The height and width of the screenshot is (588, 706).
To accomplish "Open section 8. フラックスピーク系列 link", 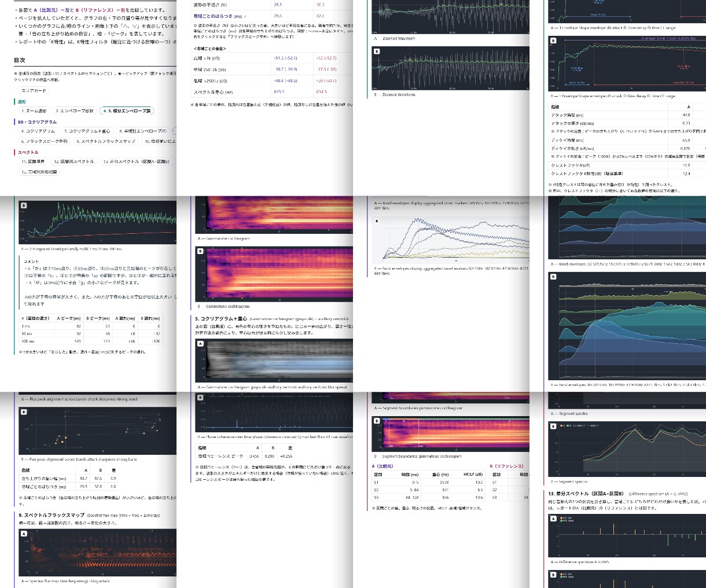I will pos(44,141).
